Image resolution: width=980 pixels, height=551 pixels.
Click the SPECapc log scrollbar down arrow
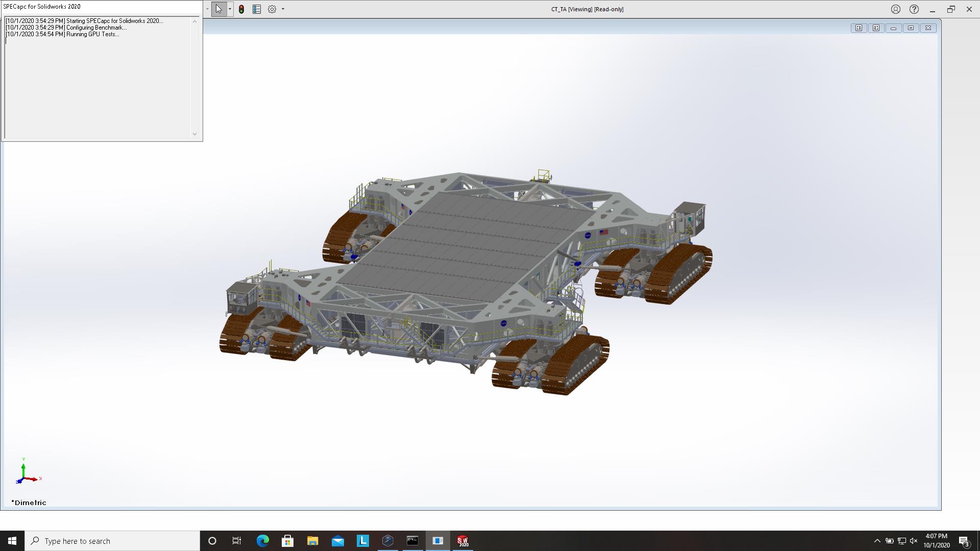pyautogui.click(x=194, y=134)
